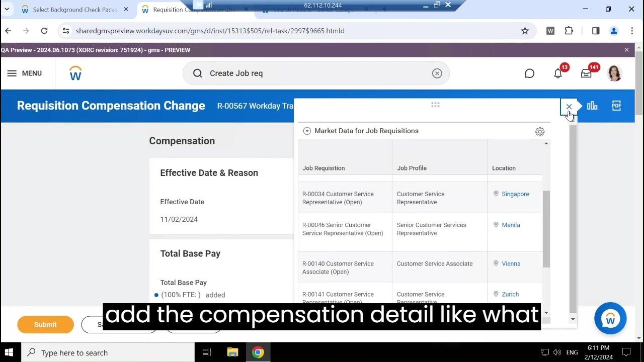Open the Workday assistant floating button
The width and height of the screenshot is (644, 362).
(610, 318)
